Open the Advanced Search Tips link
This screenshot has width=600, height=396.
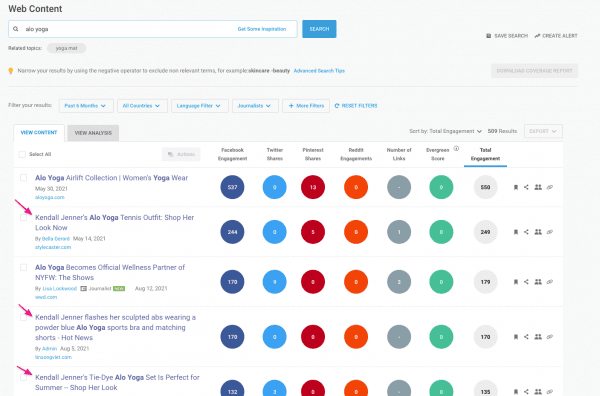coord(319,71)
